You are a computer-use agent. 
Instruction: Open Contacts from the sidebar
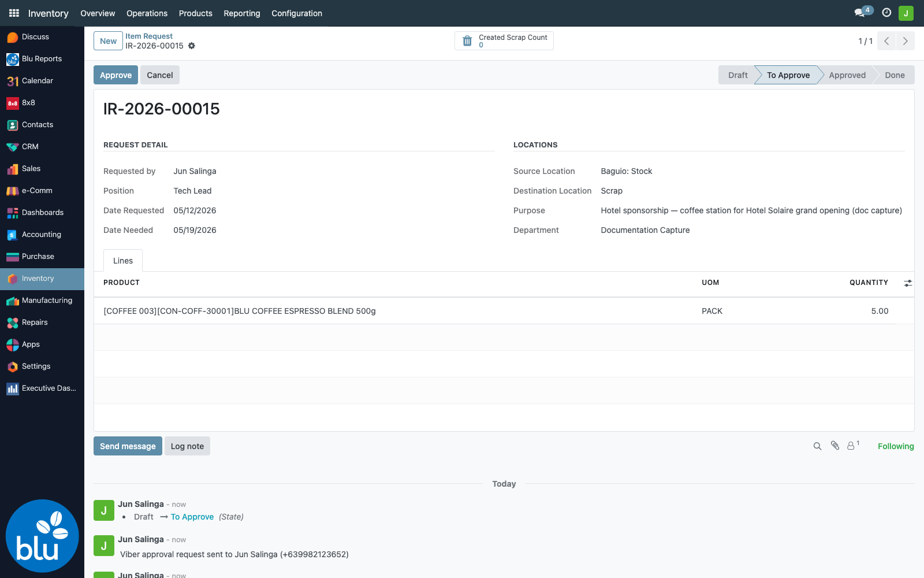tap(42, 125)
